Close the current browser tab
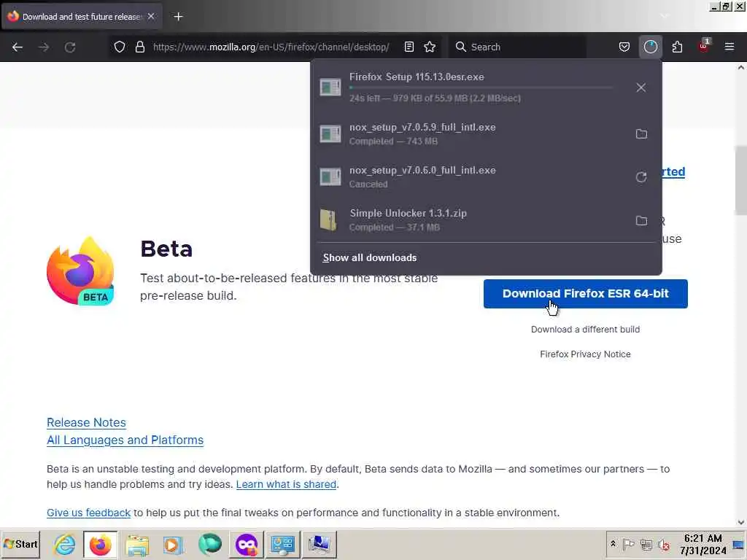 151,16
